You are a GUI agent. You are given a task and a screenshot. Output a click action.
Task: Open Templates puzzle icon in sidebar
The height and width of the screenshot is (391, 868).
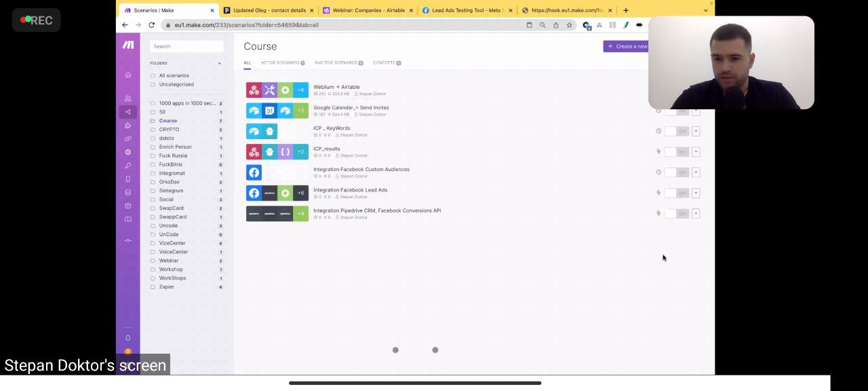(127, 126)
